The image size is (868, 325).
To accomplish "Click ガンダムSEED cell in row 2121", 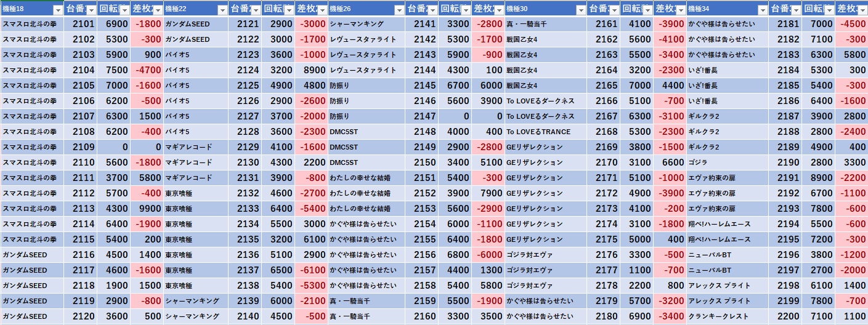I will point(196,24).
